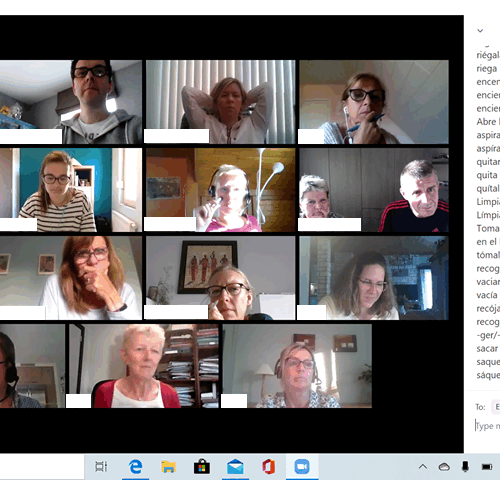Open Task View from the taskbar
The image size is (500, 480).
click(101, 466)
